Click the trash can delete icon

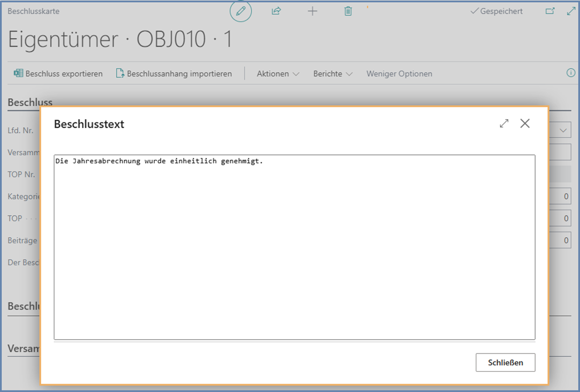coord(348,11)
